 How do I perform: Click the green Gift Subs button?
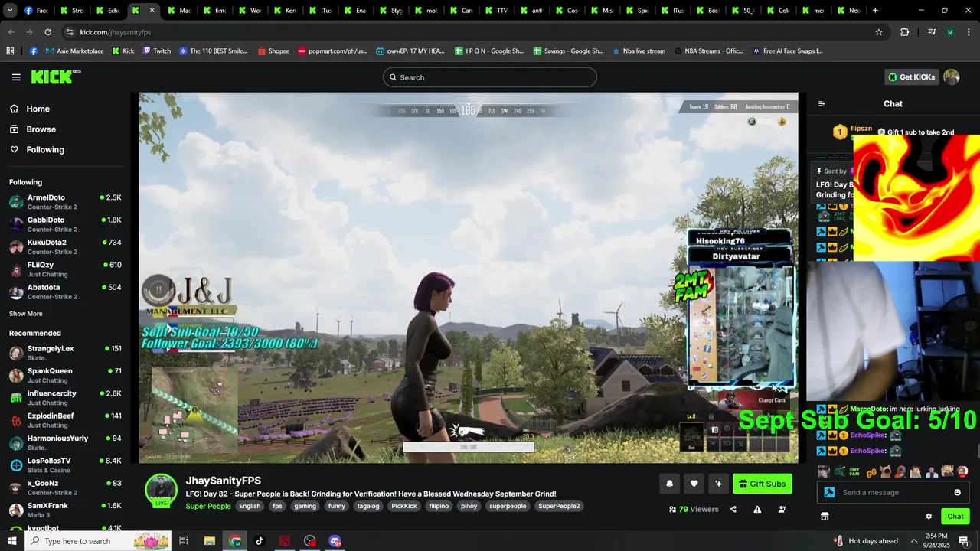pos(763,484)
